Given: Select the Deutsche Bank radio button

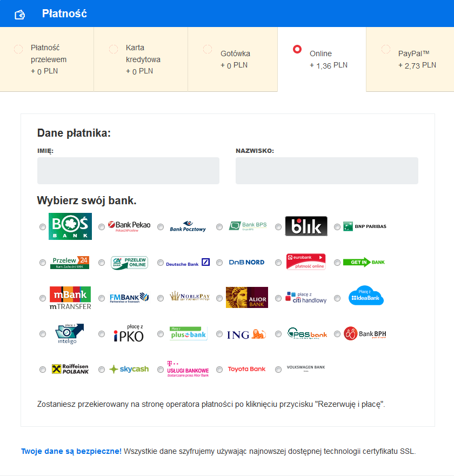Looking at the screenshot, I should (161, 263).
